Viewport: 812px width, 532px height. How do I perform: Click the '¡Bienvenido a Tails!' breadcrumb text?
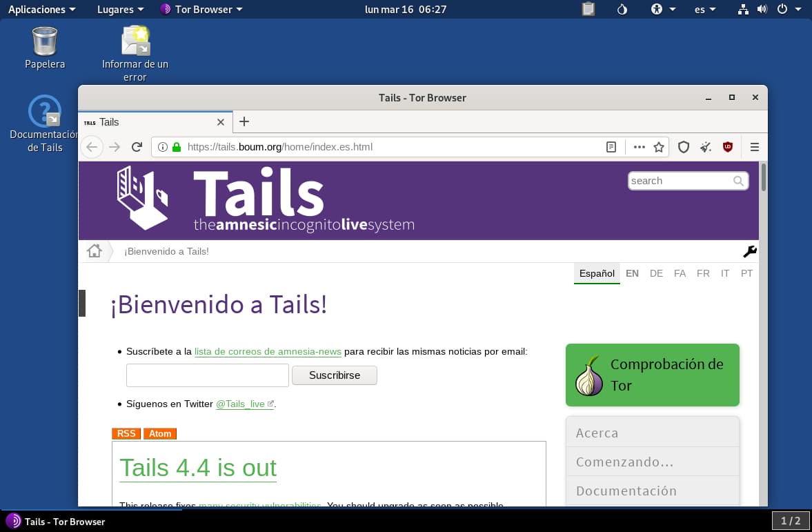point(166,251)
